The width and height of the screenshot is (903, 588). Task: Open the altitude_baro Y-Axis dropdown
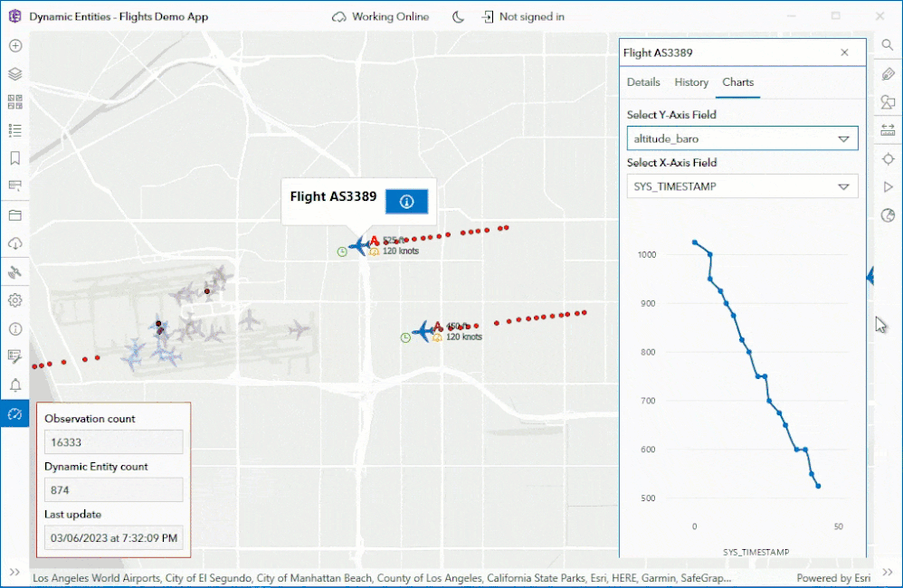point(742,138)
